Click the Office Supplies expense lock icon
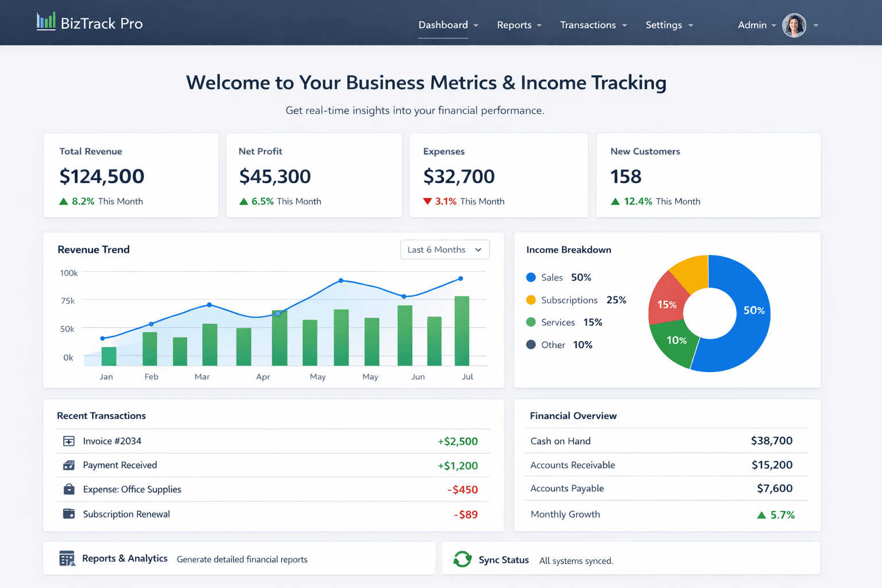The image size is (882, 588). coord(68,489)
